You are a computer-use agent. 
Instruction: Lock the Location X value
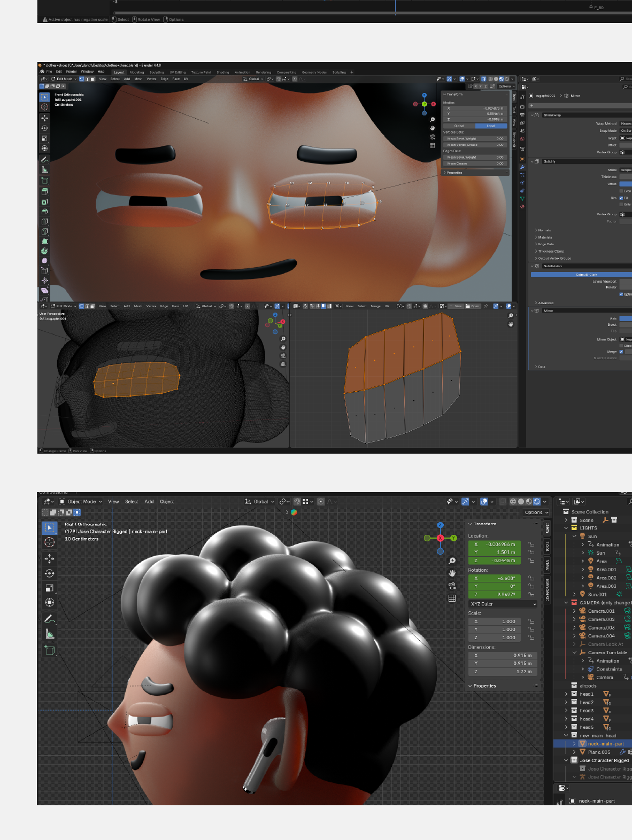[531, 545]
